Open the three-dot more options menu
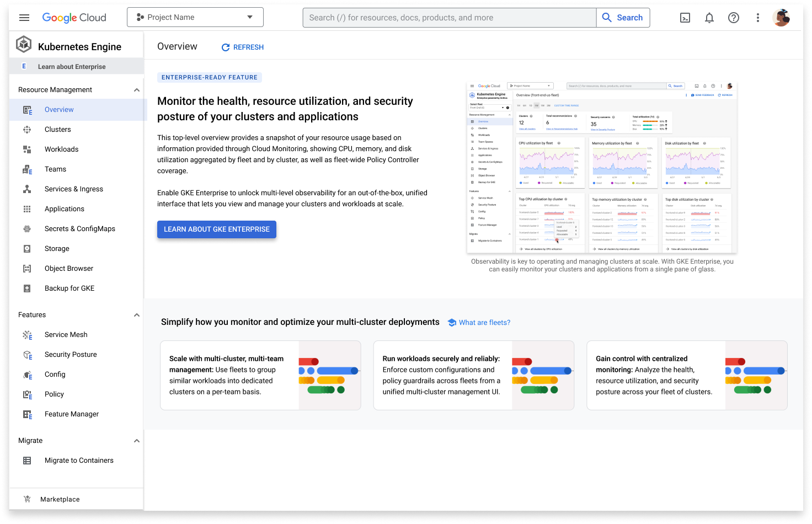This screenshot has width=812, height=524. click(758, 18)
